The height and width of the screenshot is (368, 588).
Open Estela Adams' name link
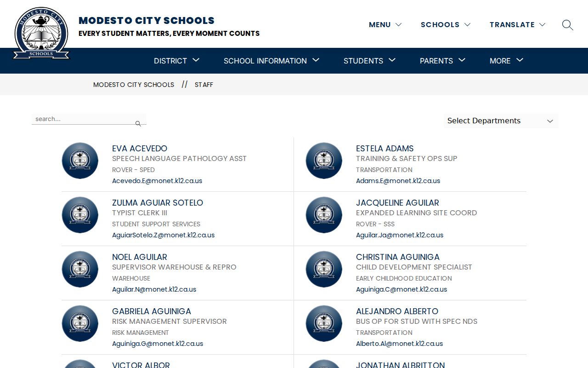pyautogui.click(x=384, y=149)
